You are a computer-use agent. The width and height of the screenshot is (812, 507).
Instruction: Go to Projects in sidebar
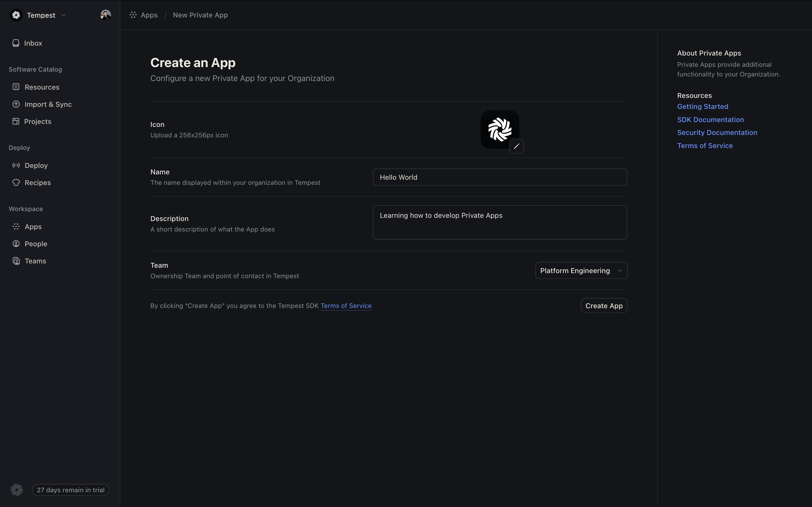[x=37, y=121]
